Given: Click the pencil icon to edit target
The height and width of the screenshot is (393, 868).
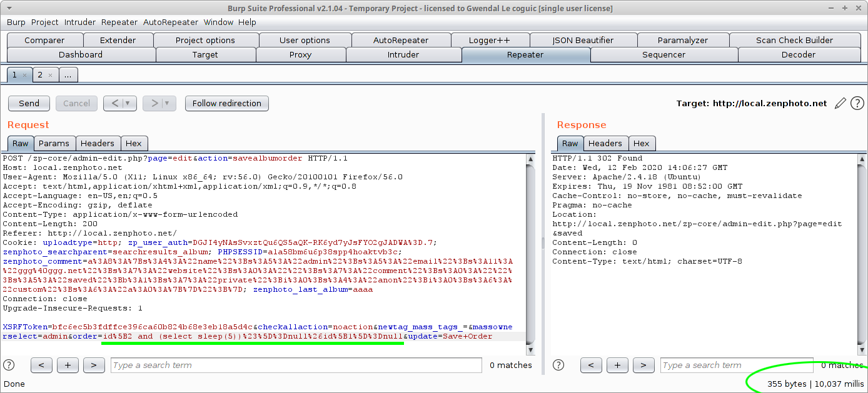Looking at the screenshot, I should [840, 103].
